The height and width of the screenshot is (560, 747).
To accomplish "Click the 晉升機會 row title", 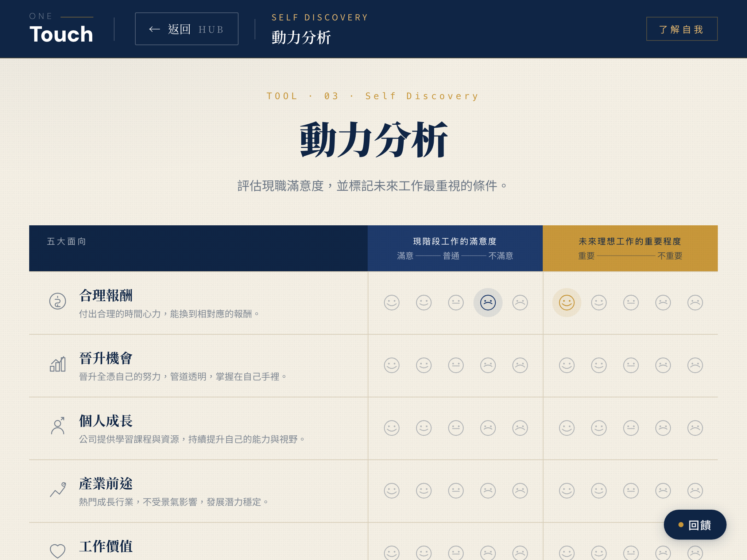I will (x=106, y=358).
